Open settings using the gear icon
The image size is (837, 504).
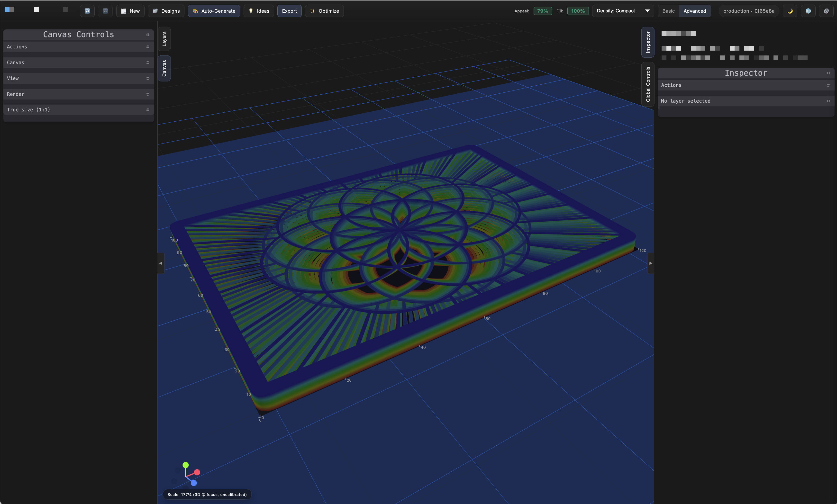coord(826,11)
